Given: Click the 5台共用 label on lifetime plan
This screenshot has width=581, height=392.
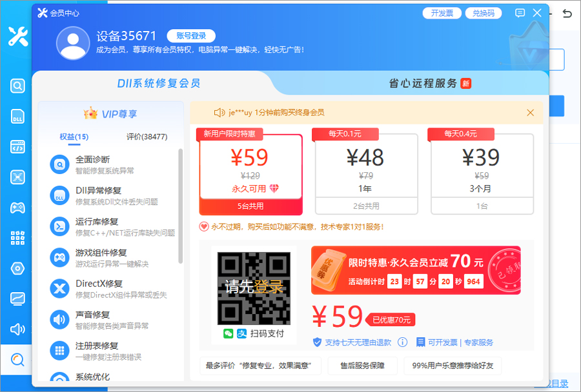Looking at the screenshot, I should pyautogui.click(x=251, y=206).
